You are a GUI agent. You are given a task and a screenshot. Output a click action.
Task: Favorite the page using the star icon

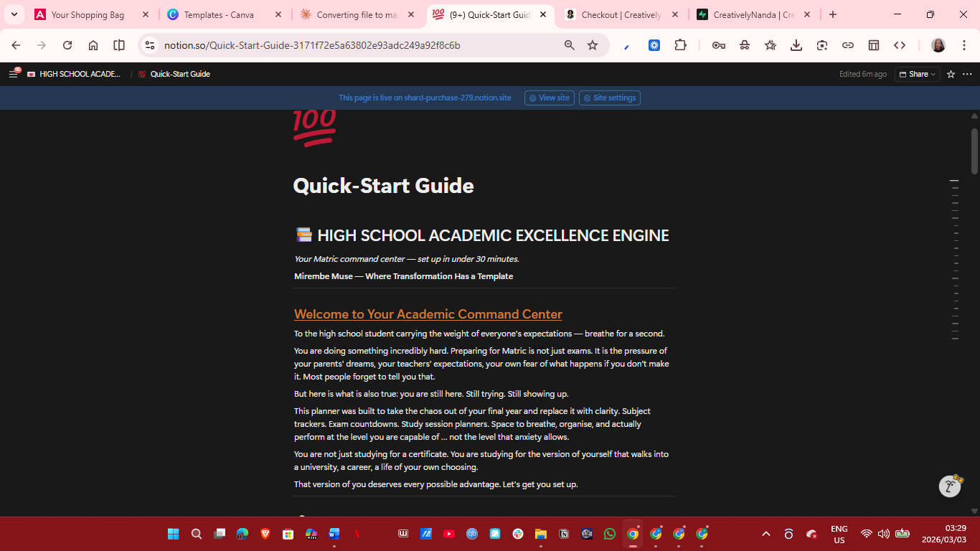(950, 74)
